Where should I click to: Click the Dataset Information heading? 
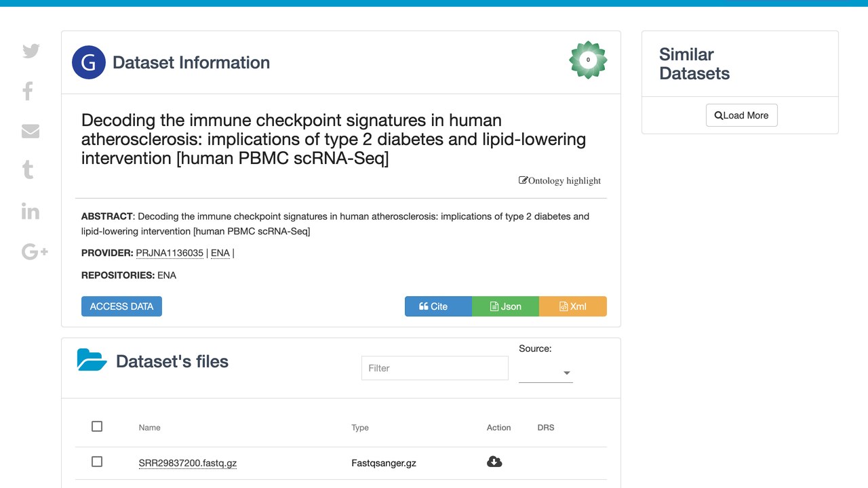[191, 62]
